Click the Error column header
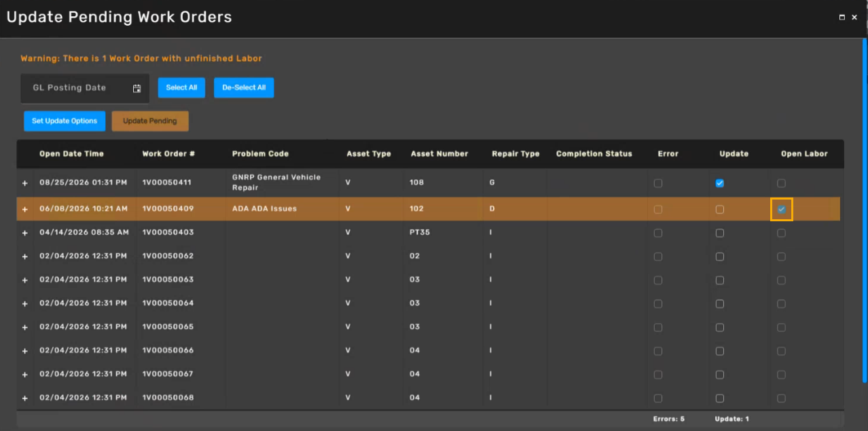Image resolution: width=868 pixels, height=431 pixels. point(668,154)
